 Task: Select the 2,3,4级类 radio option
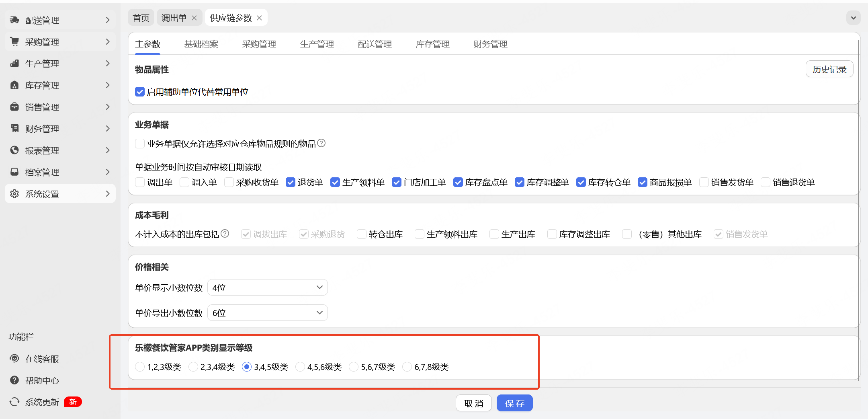[x=193, y=367]
